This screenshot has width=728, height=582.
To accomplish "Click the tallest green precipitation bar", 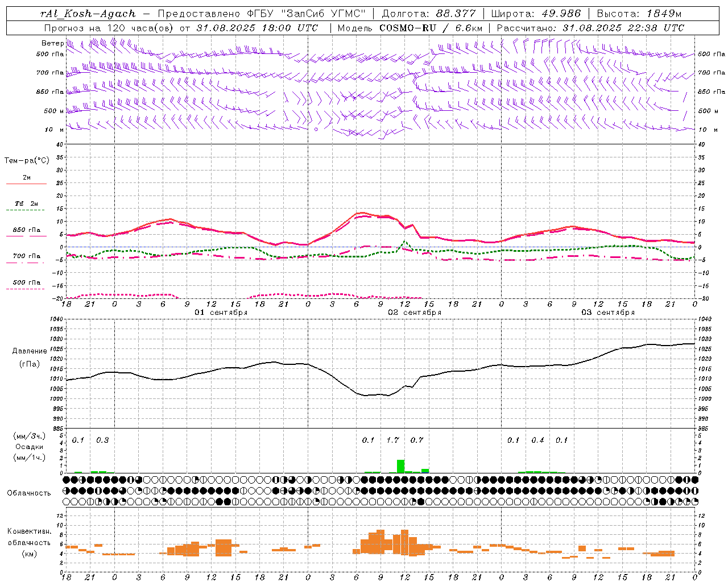I will point(400,466).
